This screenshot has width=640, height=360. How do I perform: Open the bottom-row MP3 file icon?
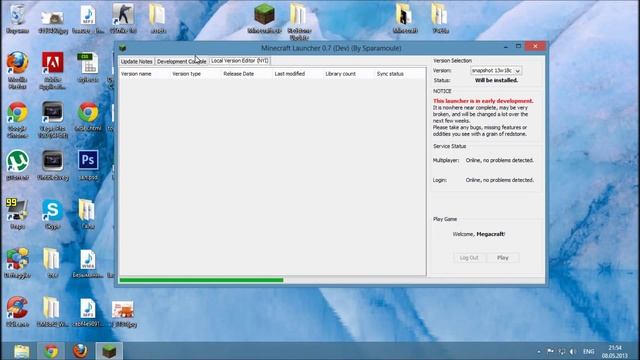click(88, 312)
